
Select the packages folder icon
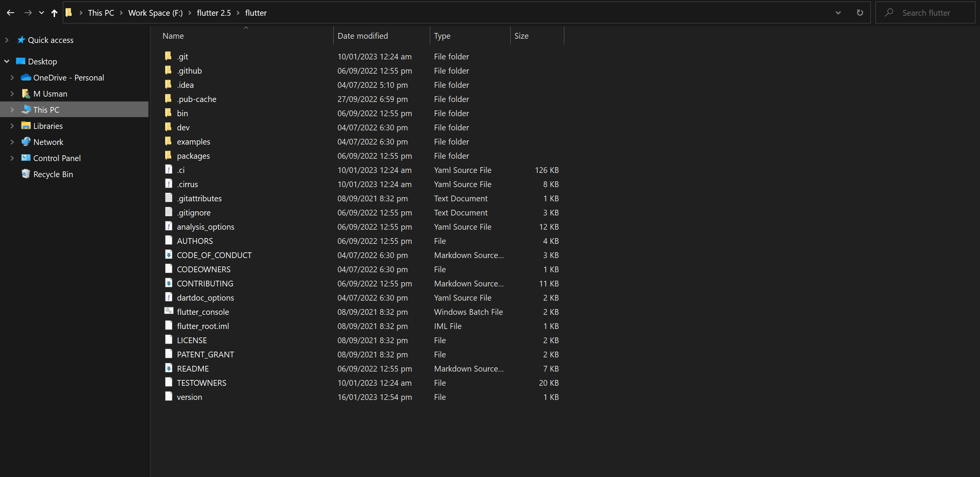tap(168, 155)
